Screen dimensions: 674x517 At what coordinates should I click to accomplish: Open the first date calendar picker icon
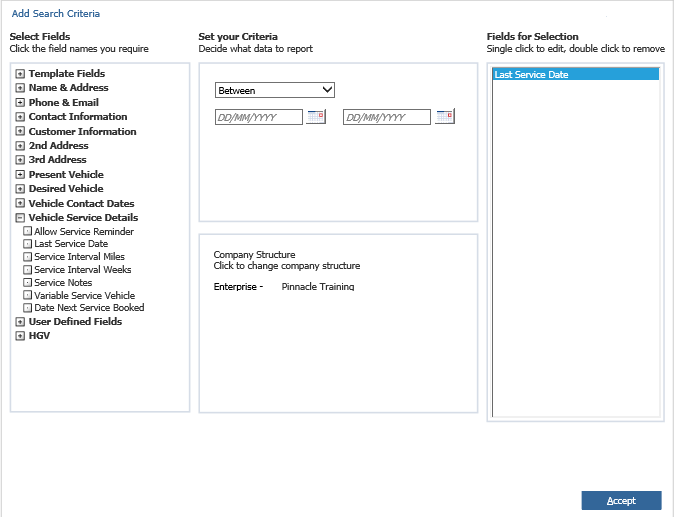point(316,116)
